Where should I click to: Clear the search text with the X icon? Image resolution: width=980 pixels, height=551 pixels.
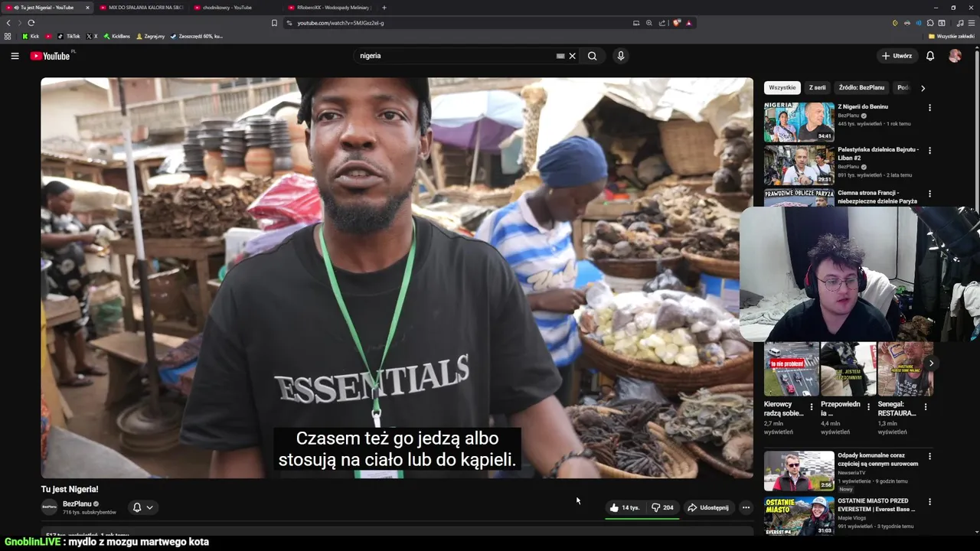pos(572,56)
